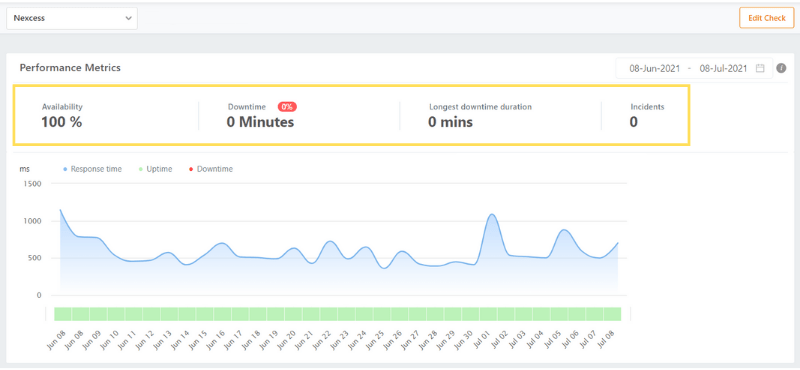Click the green uptime block for Jul 05

click(x=559, y=314)
